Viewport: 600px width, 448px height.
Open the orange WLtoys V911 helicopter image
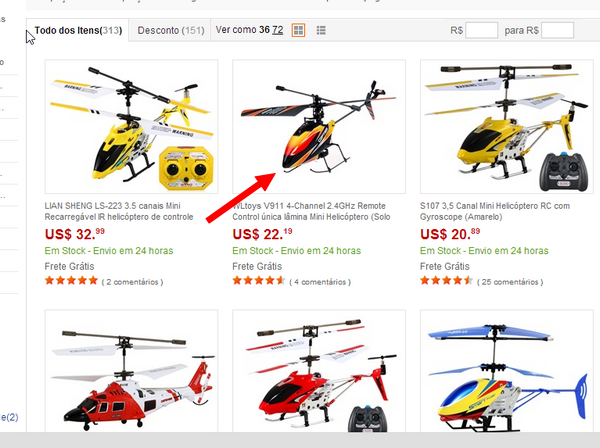319,126
